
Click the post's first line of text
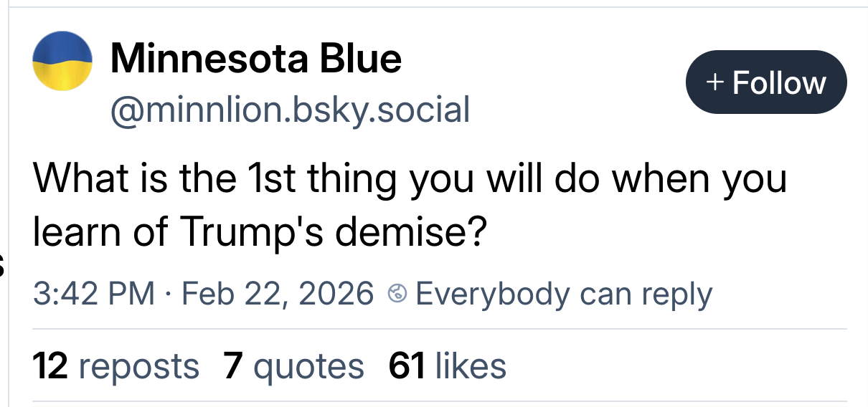[x=410, y=179]
